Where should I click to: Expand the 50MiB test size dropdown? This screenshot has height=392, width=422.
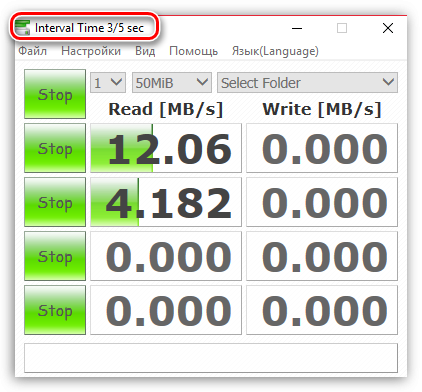(x=172, y=82)
